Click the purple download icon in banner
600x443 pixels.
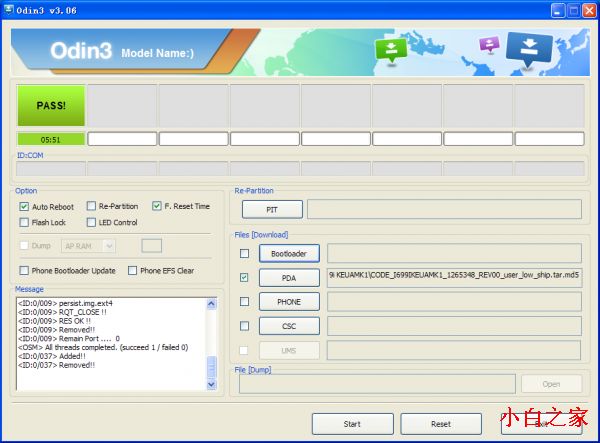tap(489, 44)
